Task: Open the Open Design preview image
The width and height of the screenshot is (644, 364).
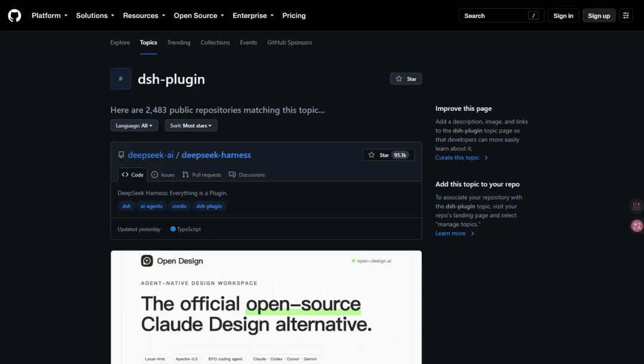Action: 266,307
